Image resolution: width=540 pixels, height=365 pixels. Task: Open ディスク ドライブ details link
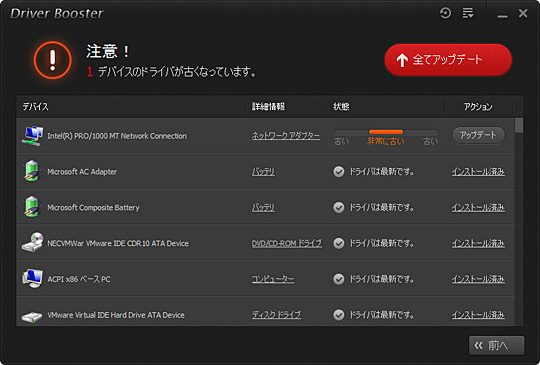point(276,315)
